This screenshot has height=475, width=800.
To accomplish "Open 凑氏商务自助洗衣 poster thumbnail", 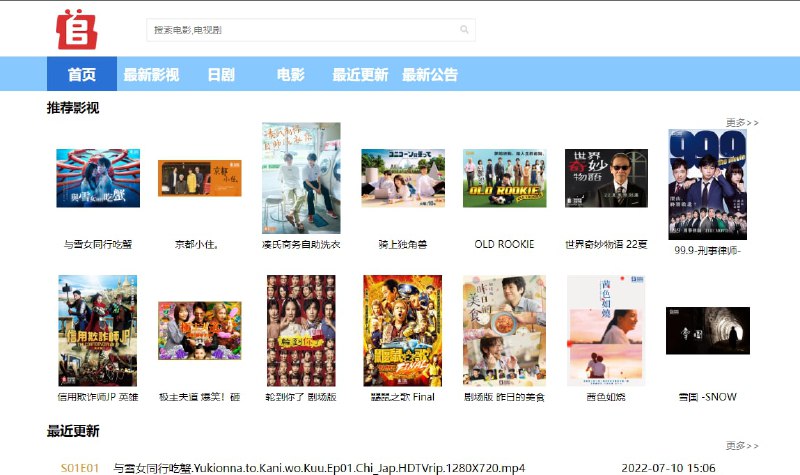I will 301,178.
